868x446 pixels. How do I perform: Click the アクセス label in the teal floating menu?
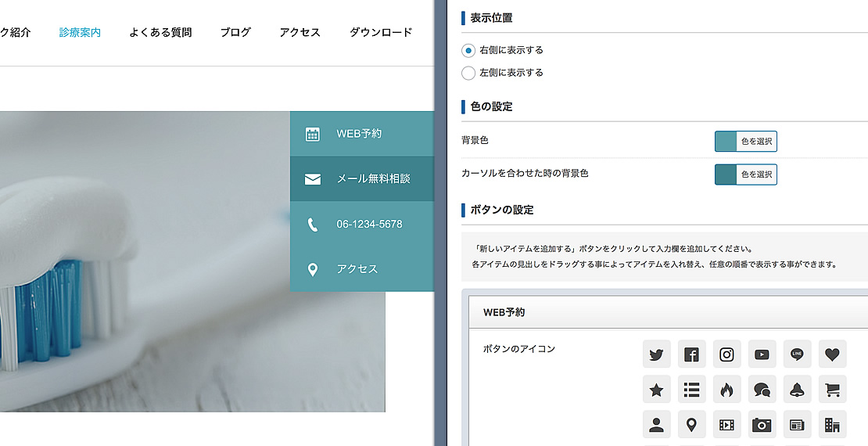coord(357,269)
